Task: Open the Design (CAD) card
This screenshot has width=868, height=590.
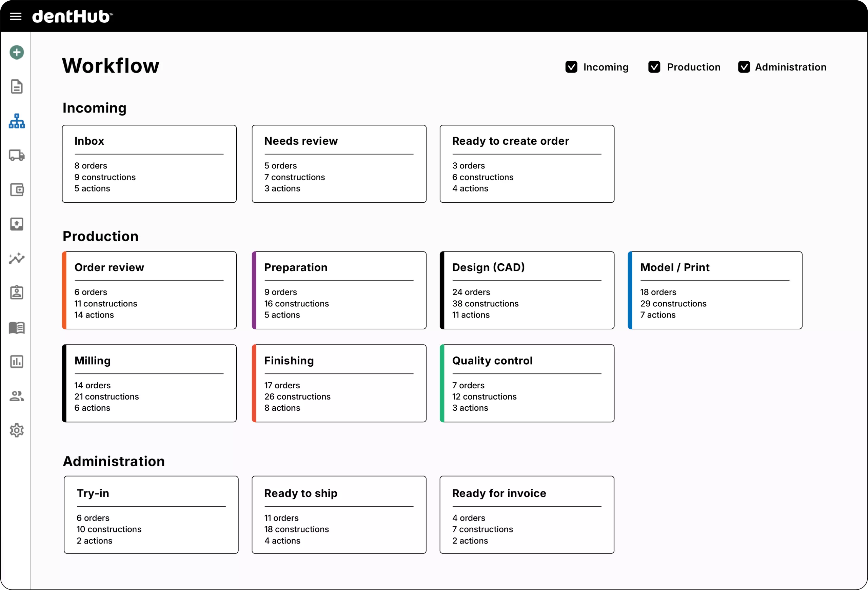Action: (x=527, y=290)
